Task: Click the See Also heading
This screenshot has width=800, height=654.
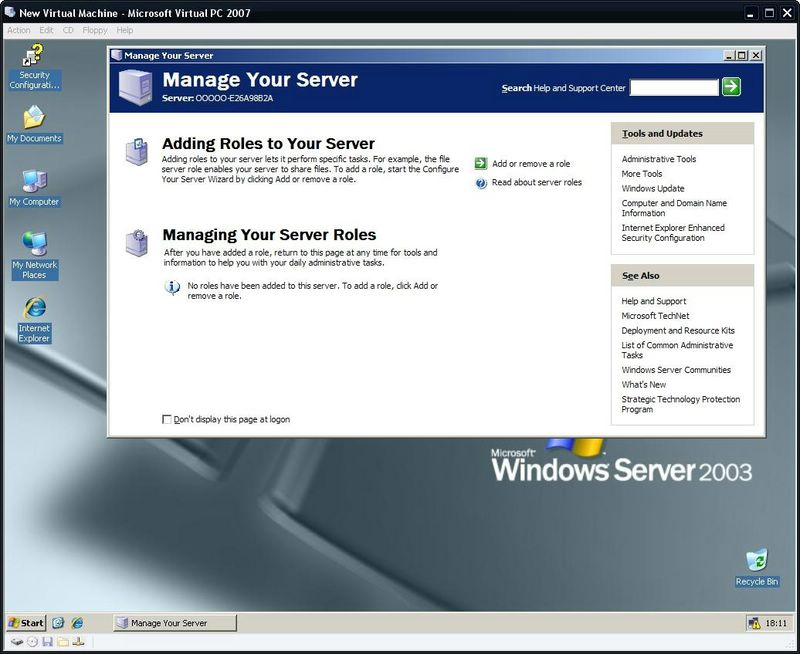Action: click(x=641, y=275)
